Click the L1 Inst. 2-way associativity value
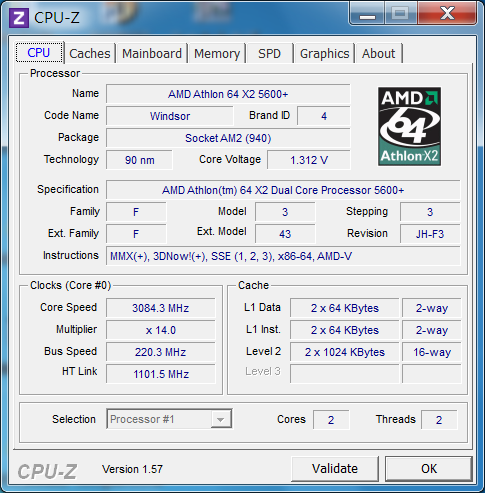 [x=432, y=330]
